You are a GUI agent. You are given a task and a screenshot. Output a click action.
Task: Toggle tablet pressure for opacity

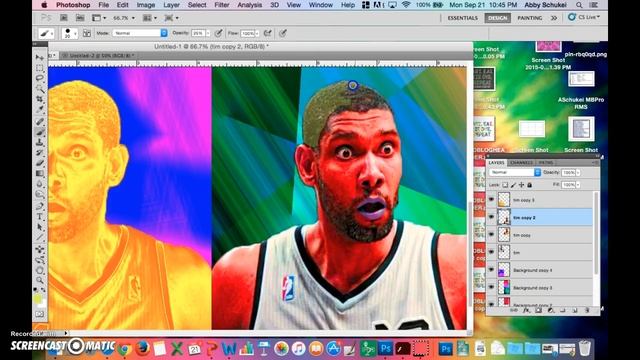(219, 33)
